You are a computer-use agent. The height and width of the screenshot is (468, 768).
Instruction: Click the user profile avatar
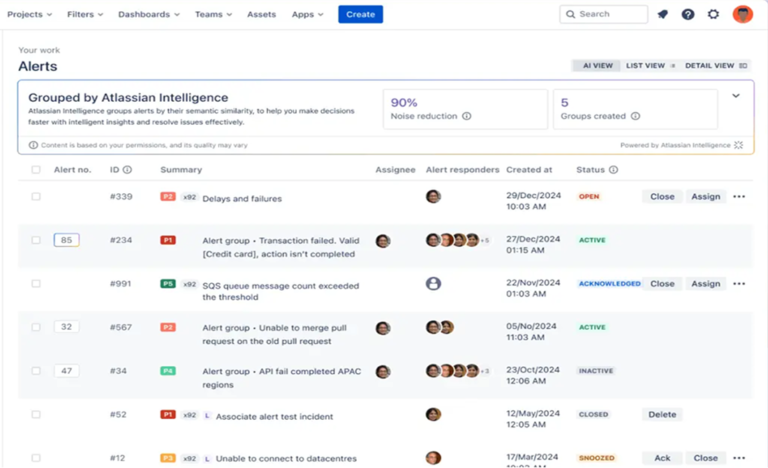click(742, 14)
